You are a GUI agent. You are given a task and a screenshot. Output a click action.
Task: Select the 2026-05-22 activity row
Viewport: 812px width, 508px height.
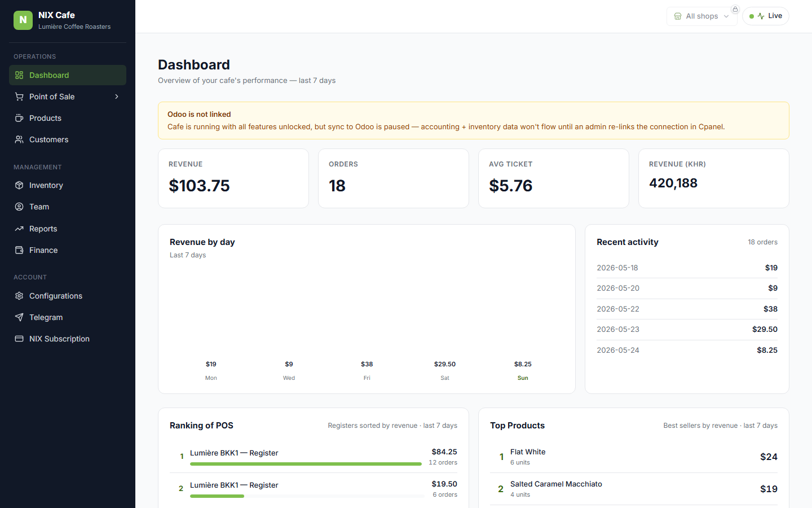(687, 309)
